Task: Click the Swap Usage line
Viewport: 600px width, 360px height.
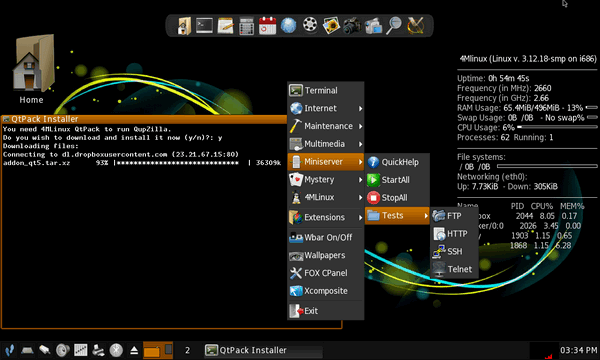Action: point(527,117)
